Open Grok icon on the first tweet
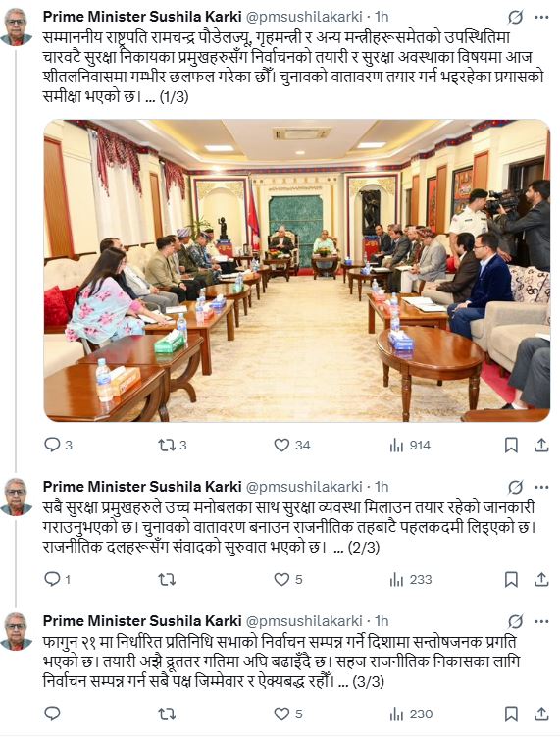Image resolution: width=560 pixels, height=740 pixels. (515, 18)
